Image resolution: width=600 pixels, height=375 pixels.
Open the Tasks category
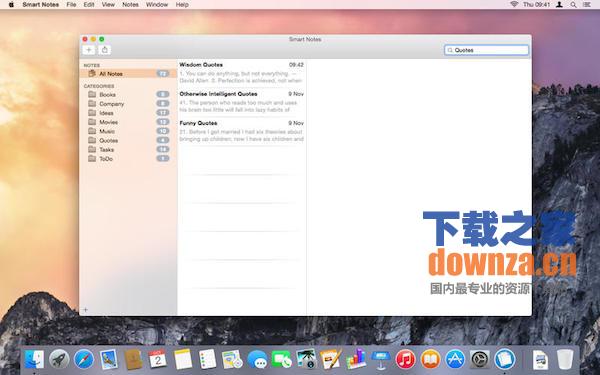click(x=128, y=150)
